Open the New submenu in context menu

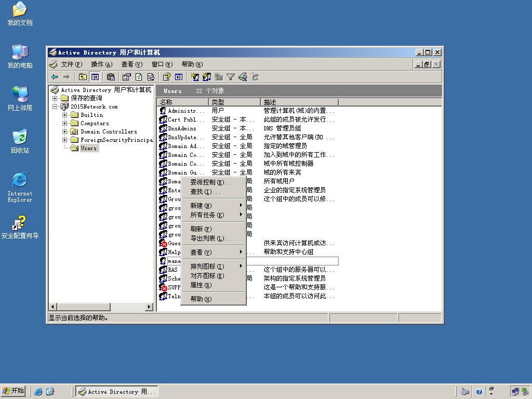(x=214, y=206)
